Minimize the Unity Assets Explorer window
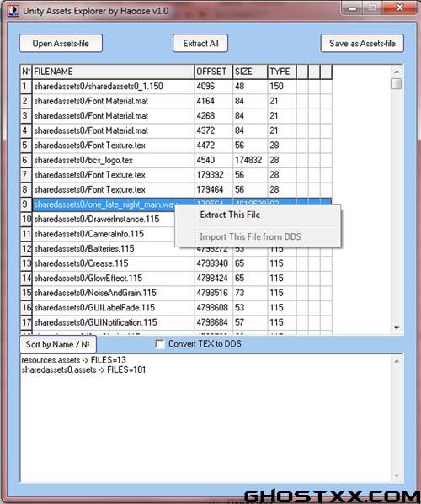Screen dimensions: 421x504 click(353, 8)
